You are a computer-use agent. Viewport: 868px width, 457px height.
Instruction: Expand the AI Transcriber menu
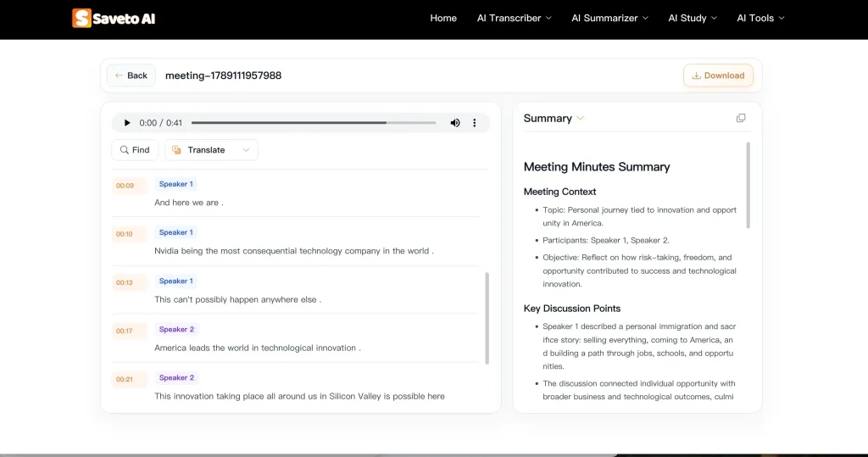pyautogui.click(x=515, y=19)
